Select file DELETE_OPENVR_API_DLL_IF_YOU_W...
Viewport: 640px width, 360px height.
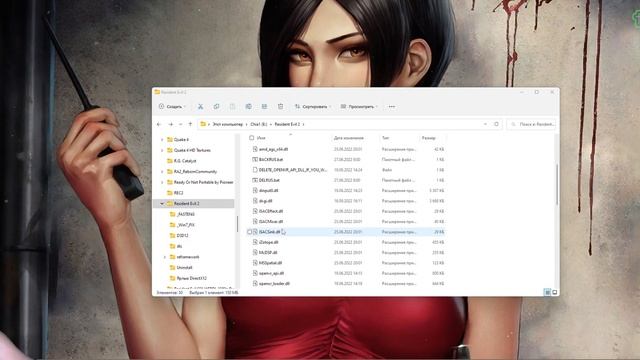[x=293, y=170]
